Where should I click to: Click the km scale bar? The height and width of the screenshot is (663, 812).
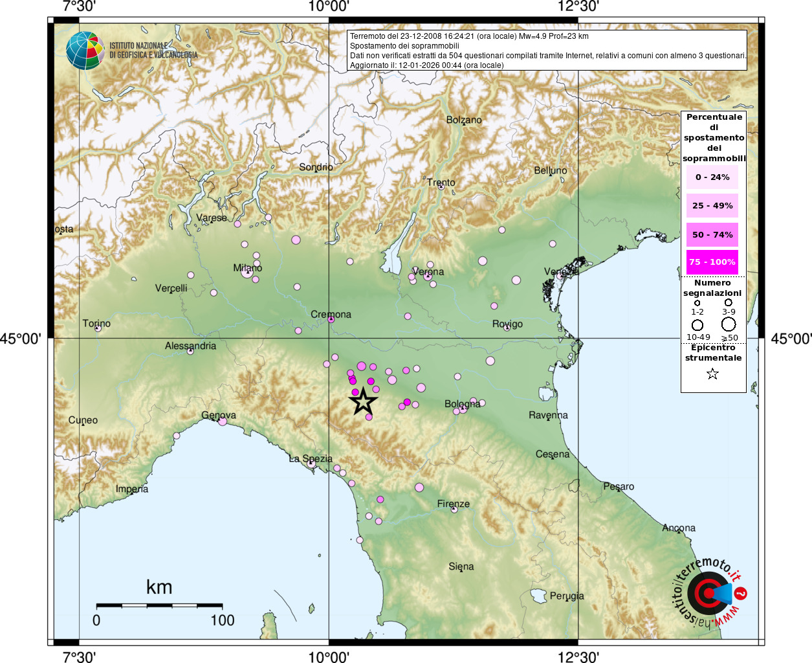[159, 606]
